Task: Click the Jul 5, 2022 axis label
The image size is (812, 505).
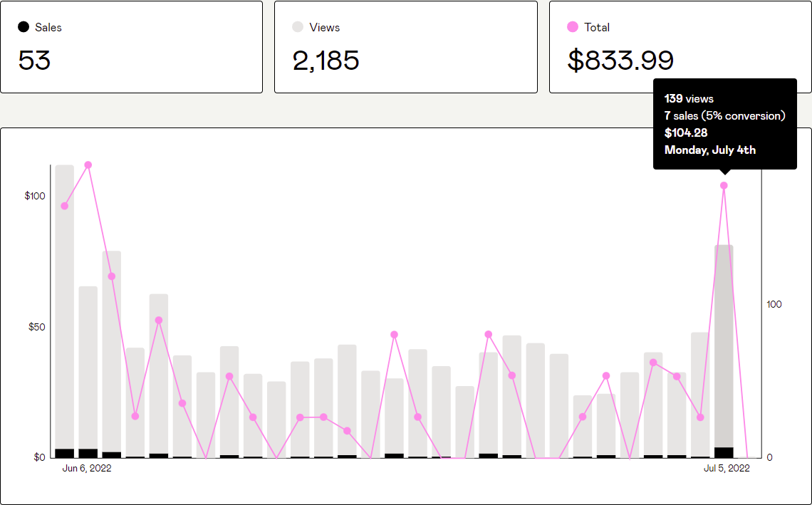Action: pos(727,468)
